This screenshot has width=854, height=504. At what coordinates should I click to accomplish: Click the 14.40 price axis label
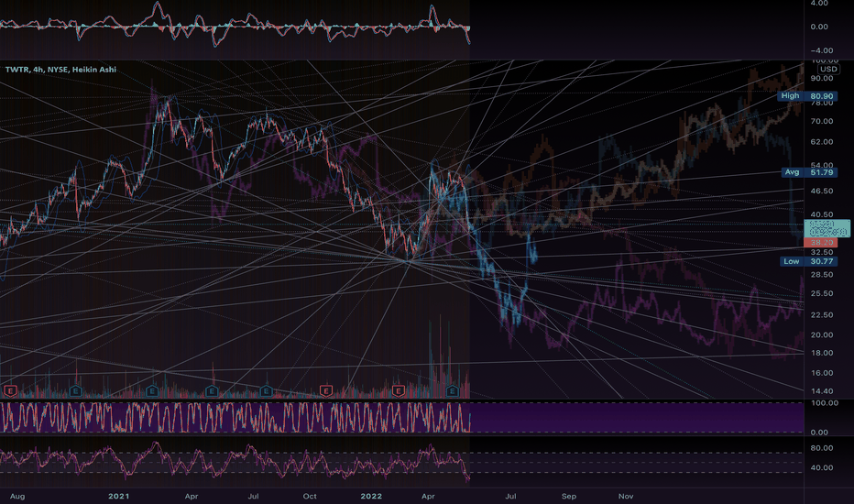[822, 391]
